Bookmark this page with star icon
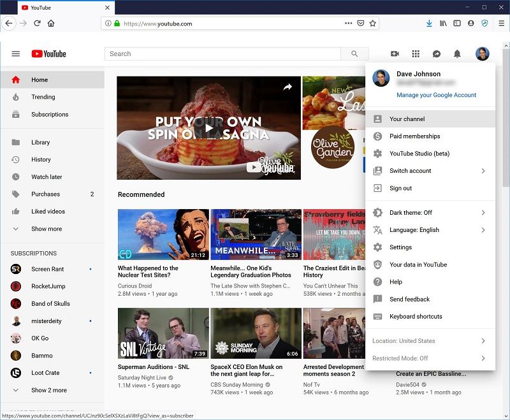The height and width of the screenshot is (420, 510). coord(373,23)
